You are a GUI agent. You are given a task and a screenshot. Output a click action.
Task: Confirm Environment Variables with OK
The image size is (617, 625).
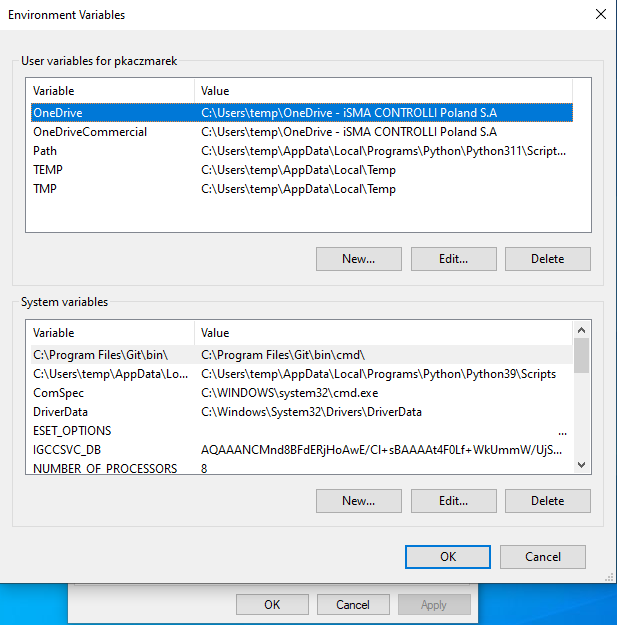click(448, 557)
